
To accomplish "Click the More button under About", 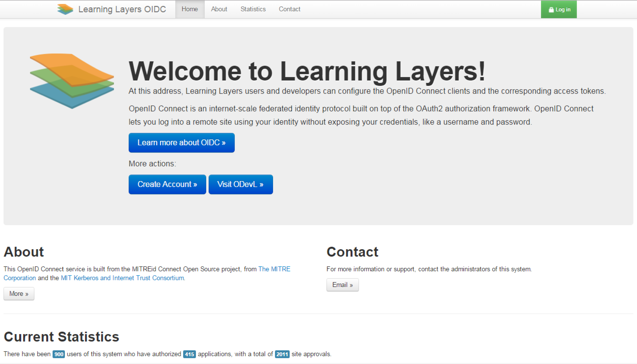I will pos(19,293).
